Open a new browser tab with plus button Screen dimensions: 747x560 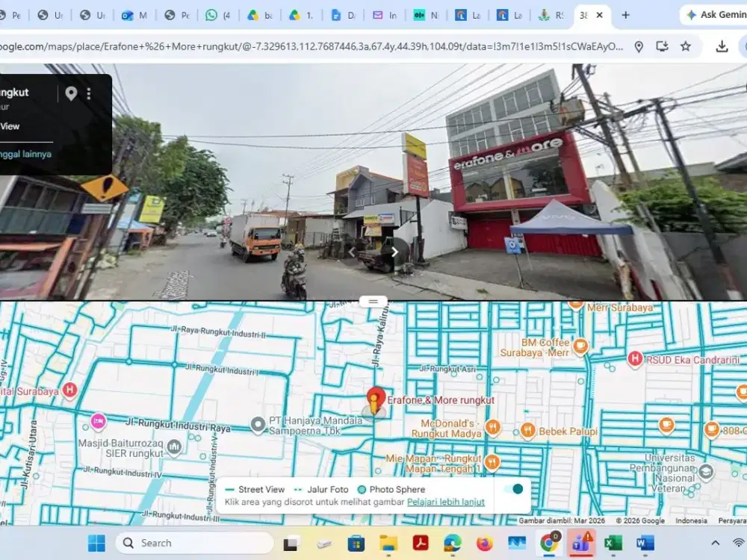625,15
